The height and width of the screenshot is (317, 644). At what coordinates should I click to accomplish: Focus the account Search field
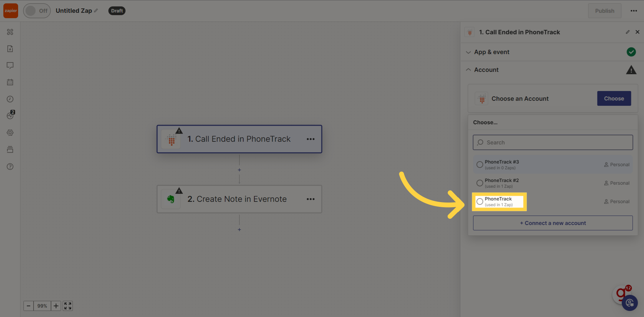pos(553,142)
